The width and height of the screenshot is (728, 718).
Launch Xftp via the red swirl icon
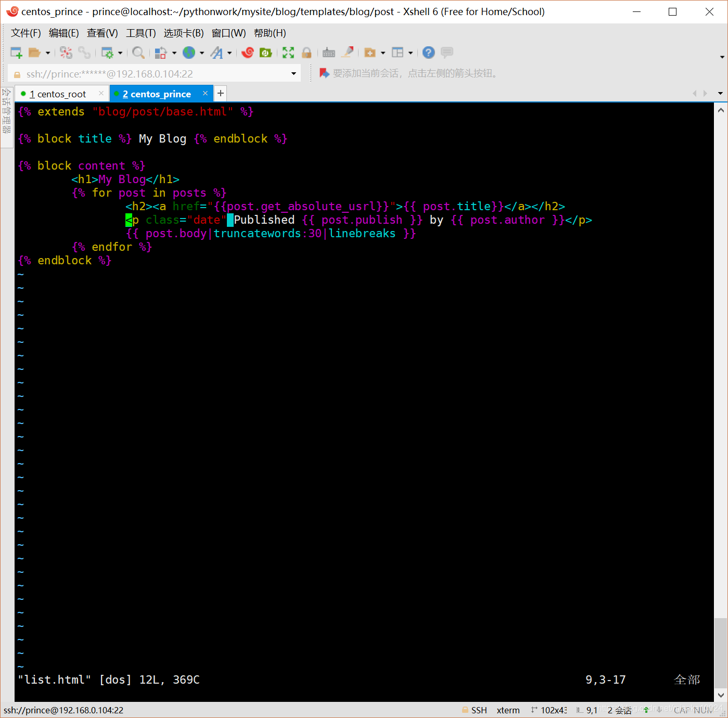point(248,53)
